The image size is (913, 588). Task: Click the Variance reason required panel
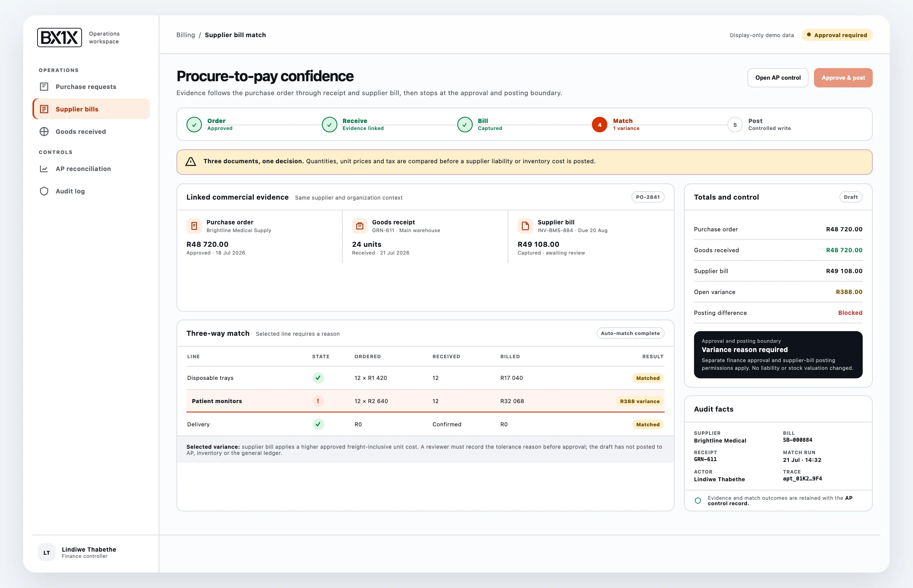tap(778, 355)
